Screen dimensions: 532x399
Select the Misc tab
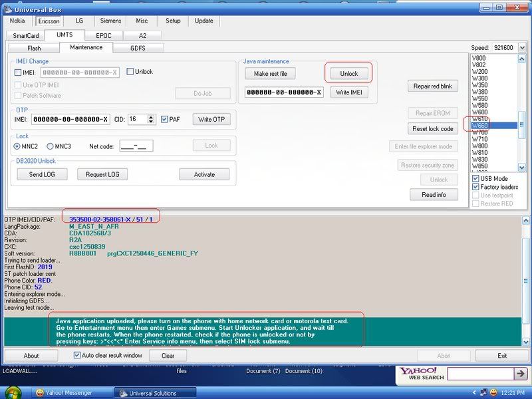pyautogui.click(x=142, y=21)
